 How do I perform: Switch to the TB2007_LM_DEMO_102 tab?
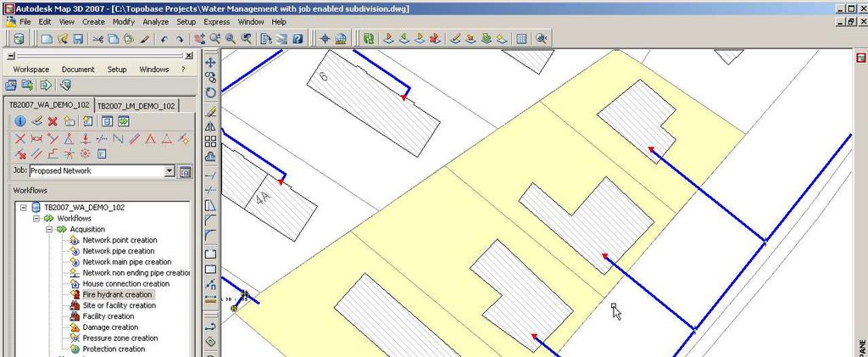pos(136,106)
